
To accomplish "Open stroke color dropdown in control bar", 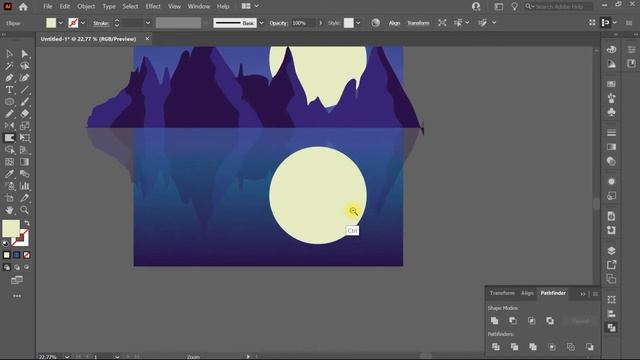I will point(83,23).
